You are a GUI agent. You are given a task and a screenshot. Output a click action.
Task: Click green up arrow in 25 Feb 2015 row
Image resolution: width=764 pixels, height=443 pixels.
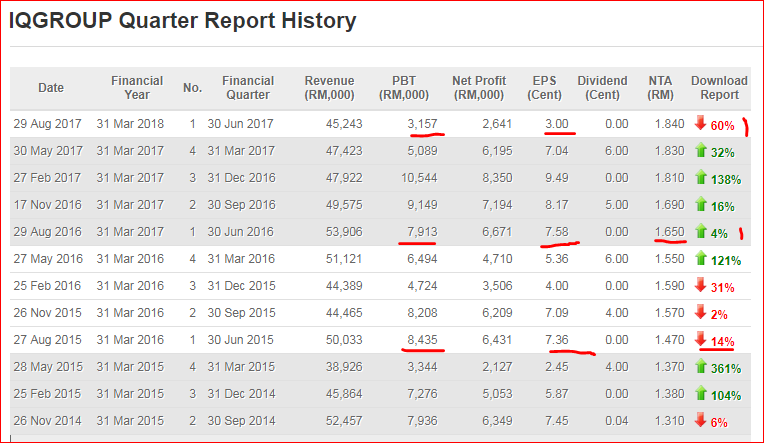click(x=701, y=393)
